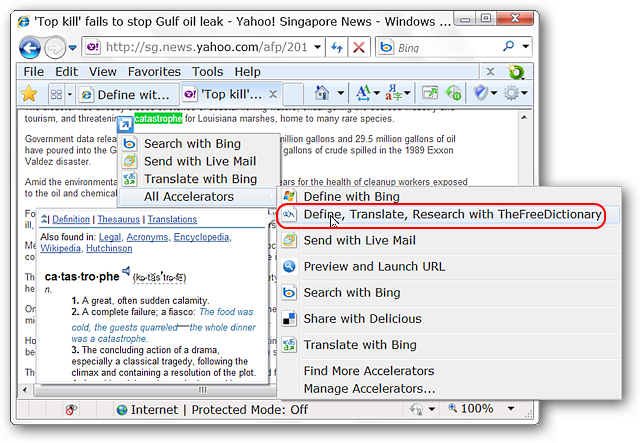Click the search magnifier icon
640x443 pixels.
pos(509,47)
